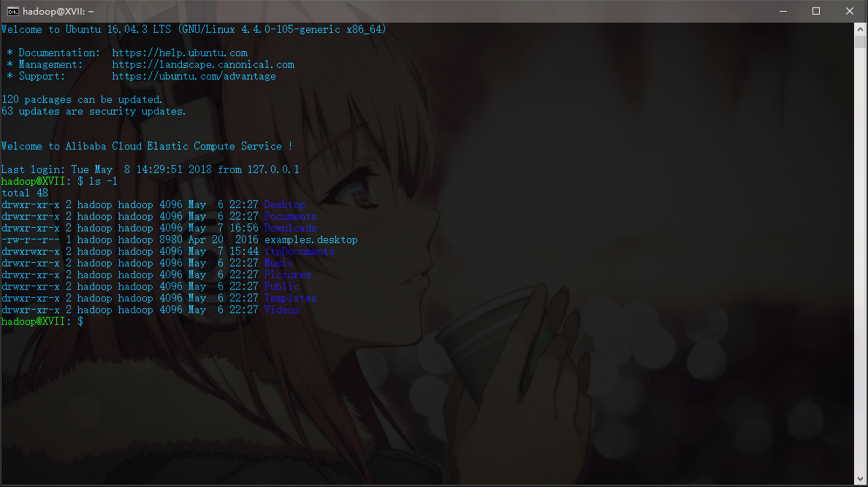Click '63 updates are security updates.' line
The image size is (868, 487).
(94, 111)
